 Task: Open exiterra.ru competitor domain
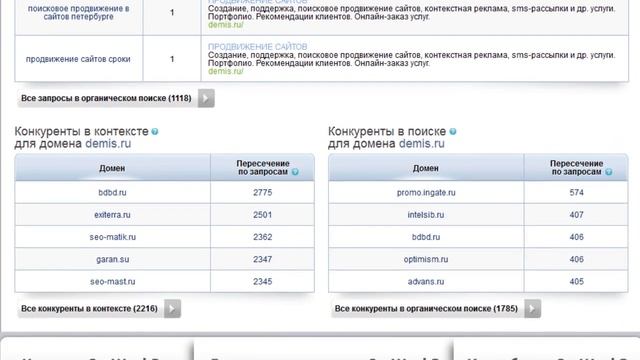(112, 215)
